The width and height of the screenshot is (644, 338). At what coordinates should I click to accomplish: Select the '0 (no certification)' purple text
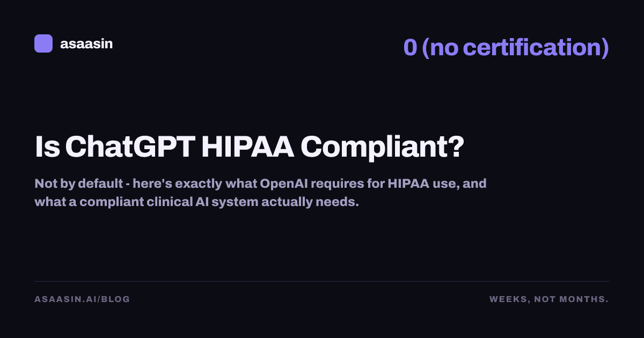point(506,48)
